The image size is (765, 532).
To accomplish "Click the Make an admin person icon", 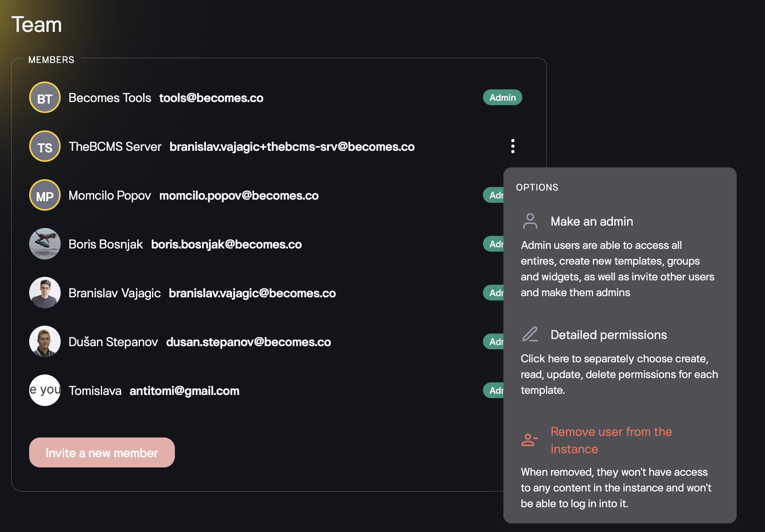I will coord(530,221).
